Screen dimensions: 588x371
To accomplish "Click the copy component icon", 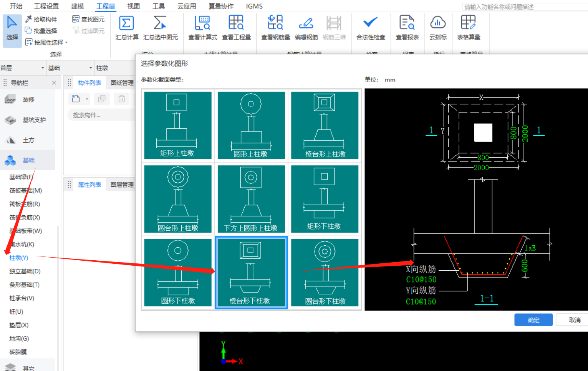I will 102,99.
